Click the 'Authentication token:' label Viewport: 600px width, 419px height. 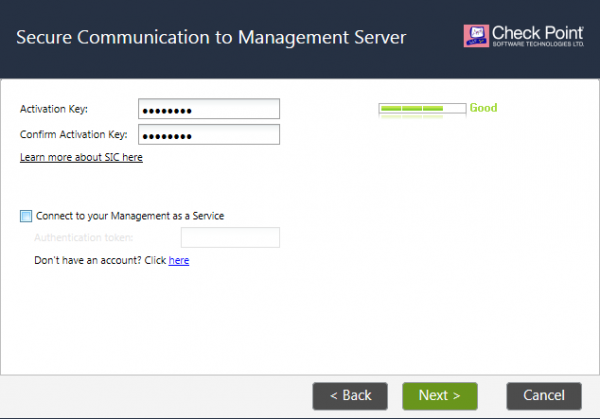click(83, 238)
